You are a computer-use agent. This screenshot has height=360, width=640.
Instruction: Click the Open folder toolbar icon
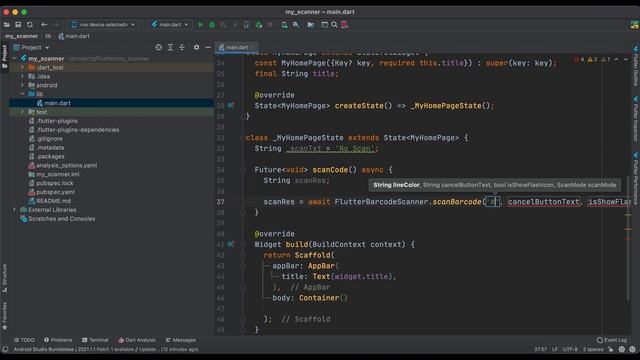click(7, 24)
